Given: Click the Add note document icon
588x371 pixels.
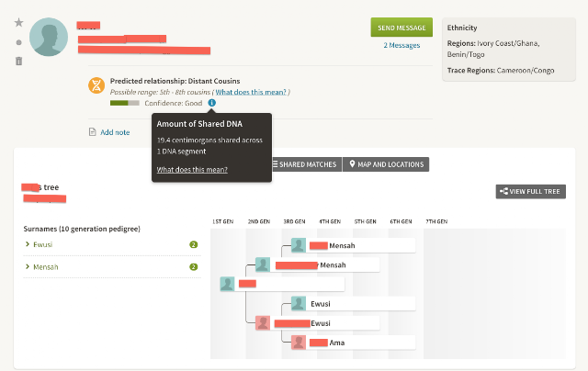Looking at the screenshot, I should pyautogui.click(x=92, y=132).
